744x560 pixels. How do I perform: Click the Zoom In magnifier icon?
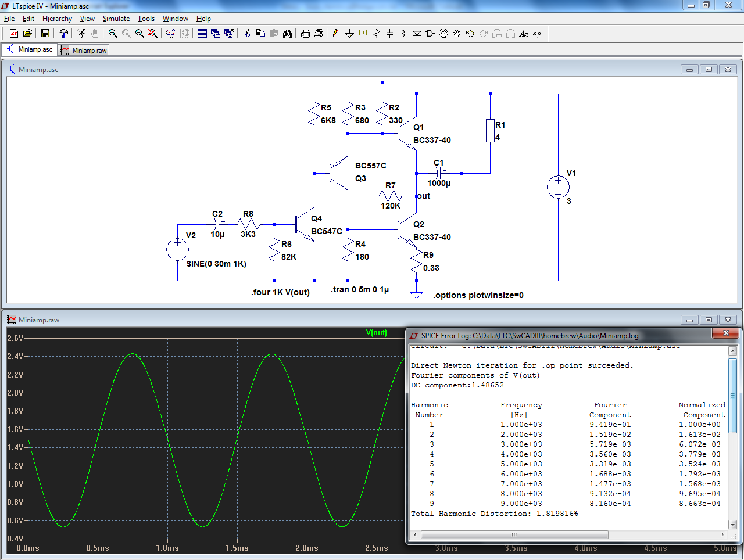coord(113,34)
